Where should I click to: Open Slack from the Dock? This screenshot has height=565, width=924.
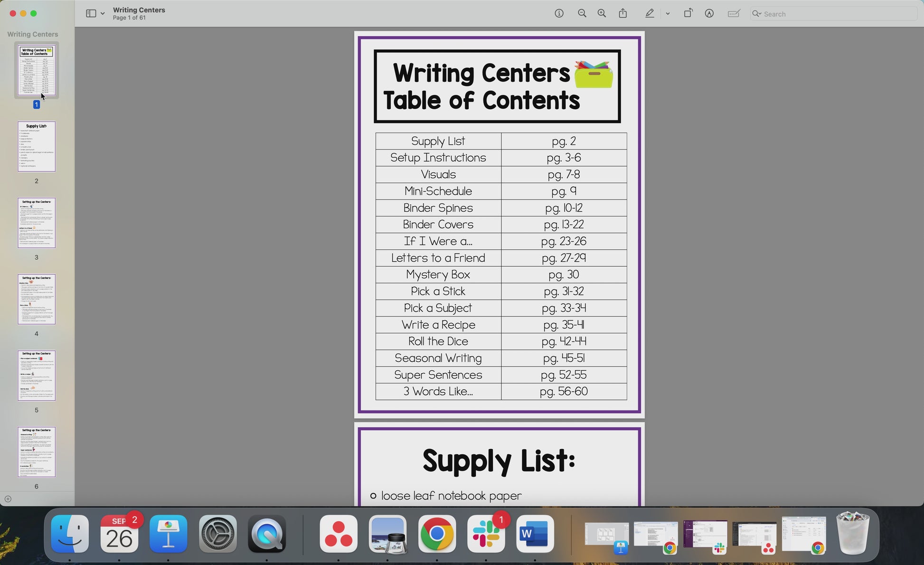486,534
